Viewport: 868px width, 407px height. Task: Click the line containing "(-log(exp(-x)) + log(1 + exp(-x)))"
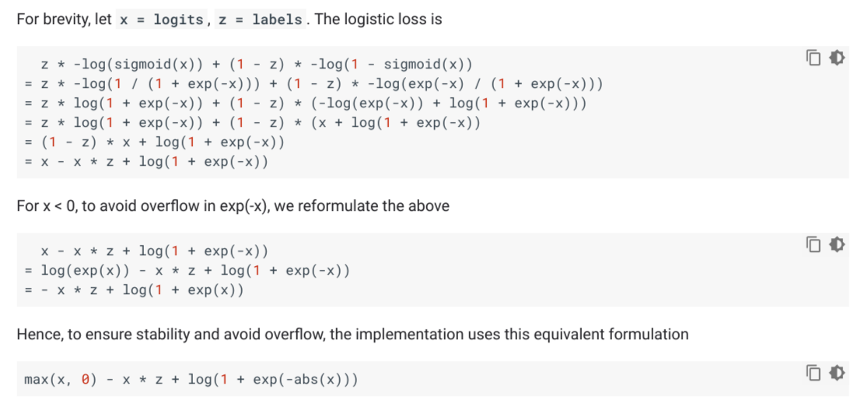(305, 103)
